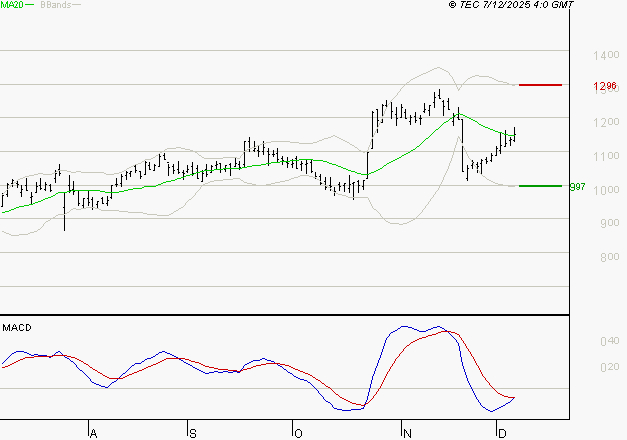Click the BBands legend label
Image resolution: width=627 pixels, height=440 pixels.
coord(56,5)
